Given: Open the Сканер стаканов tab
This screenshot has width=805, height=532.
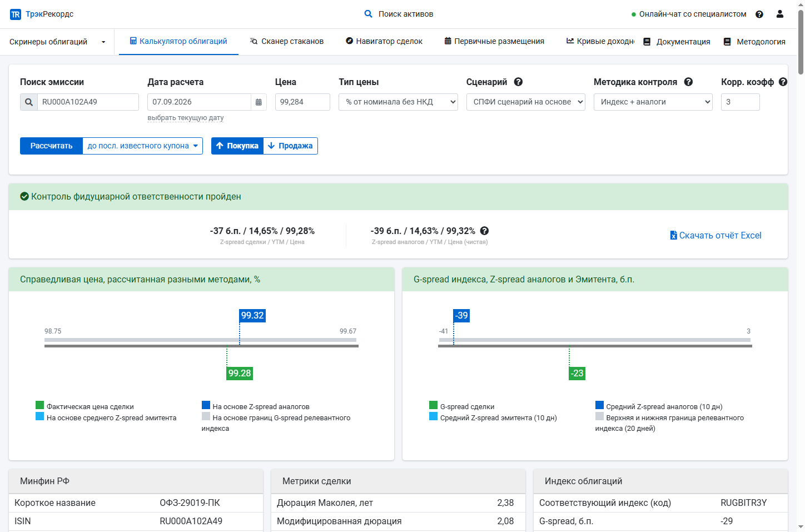Looking at the screenshot, I should coord(287,41).
